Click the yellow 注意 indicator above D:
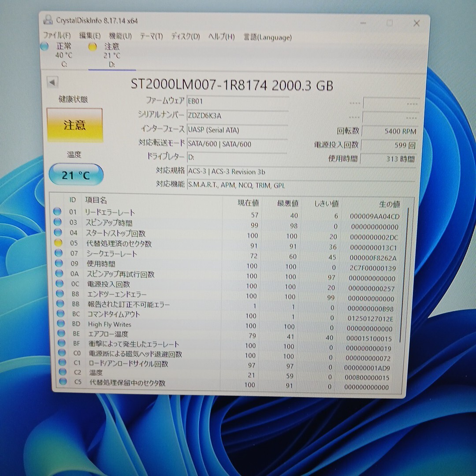This screenshot has width=476, height=476. coord(92,46)
